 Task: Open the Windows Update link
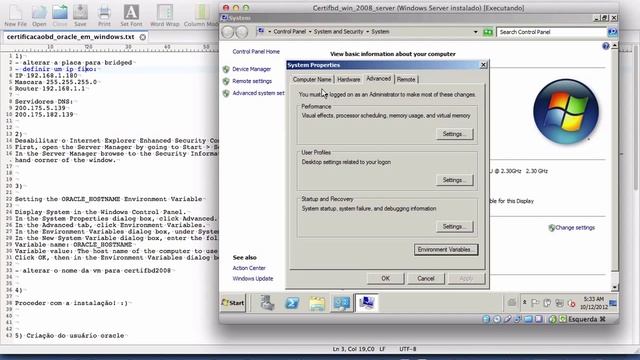[x=253, y=279]
